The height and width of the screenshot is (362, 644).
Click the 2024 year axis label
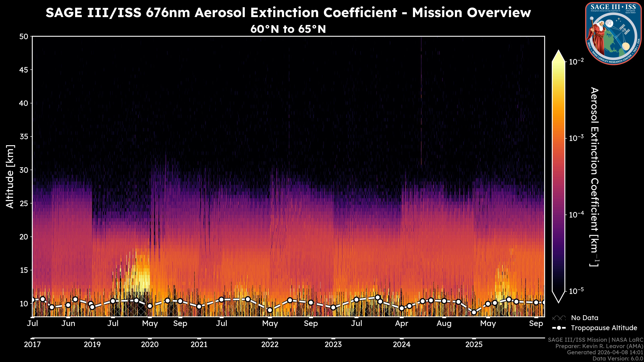point(401,345)
